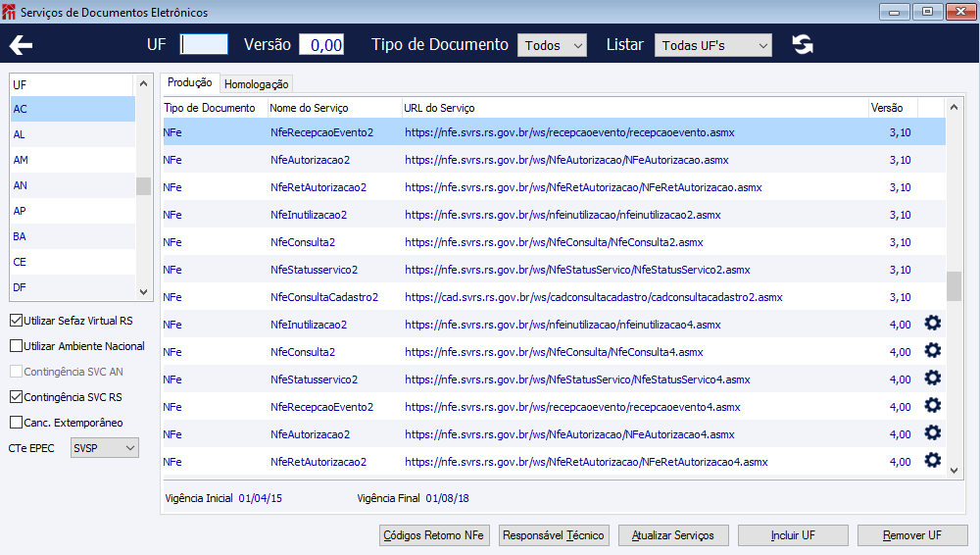The image size is (980, 555).
Task: Click the Incluir UF button
Action: [793, 535]
